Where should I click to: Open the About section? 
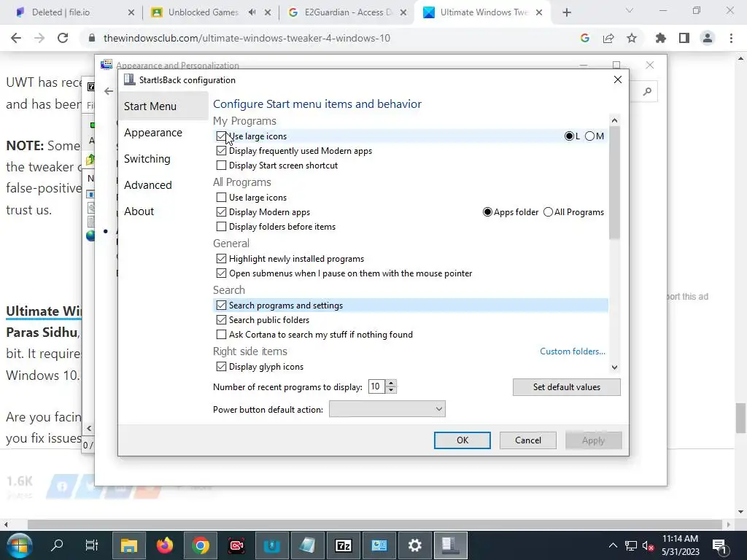pyautogui.click(x=139, y=211)
